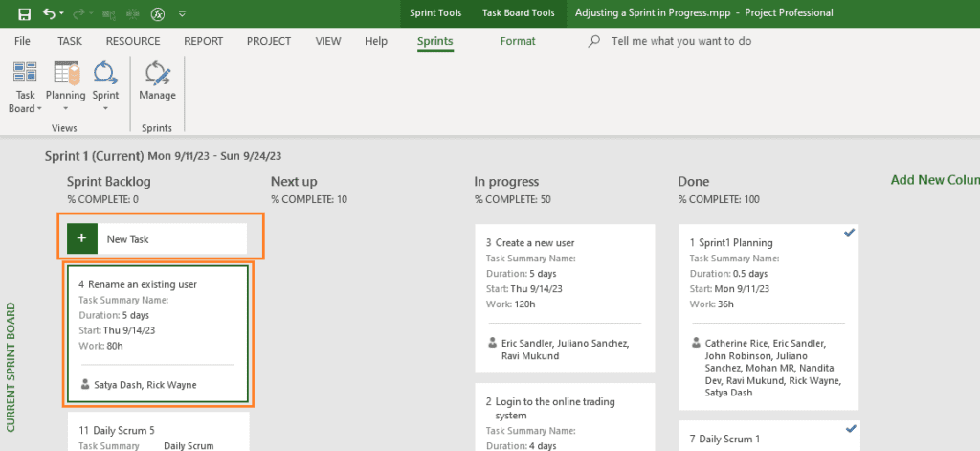Open the Customize Quick Access Toolbar dropdown

pos(183,13)
